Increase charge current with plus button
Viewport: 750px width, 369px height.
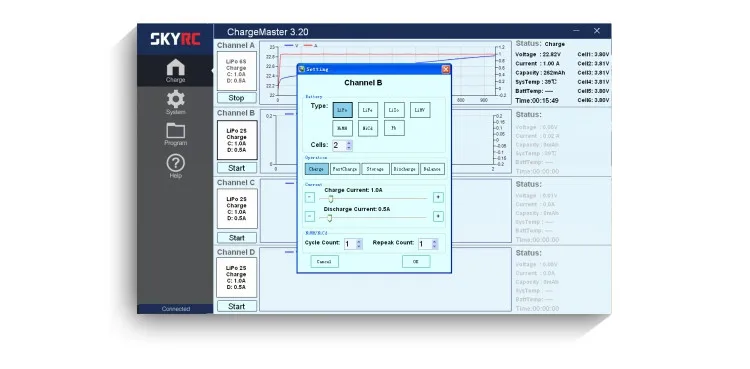click(x=438, y=197)
